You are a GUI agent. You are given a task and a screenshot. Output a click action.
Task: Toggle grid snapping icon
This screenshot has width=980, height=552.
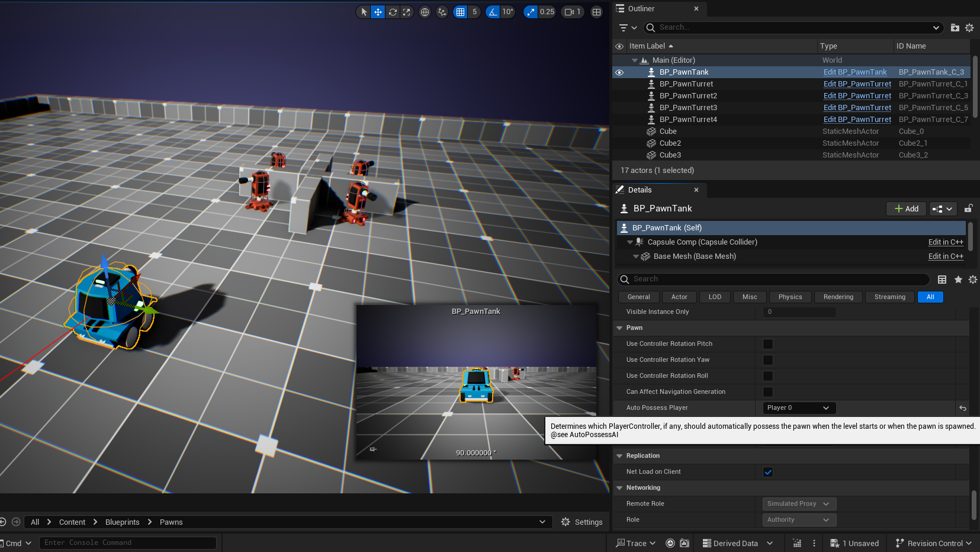pos(460,12)
